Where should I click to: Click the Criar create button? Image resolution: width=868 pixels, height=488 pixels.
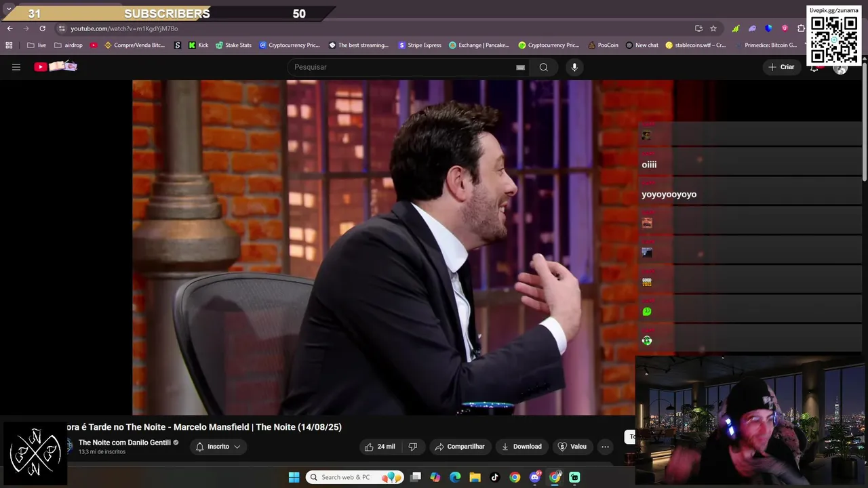[781, 67]
